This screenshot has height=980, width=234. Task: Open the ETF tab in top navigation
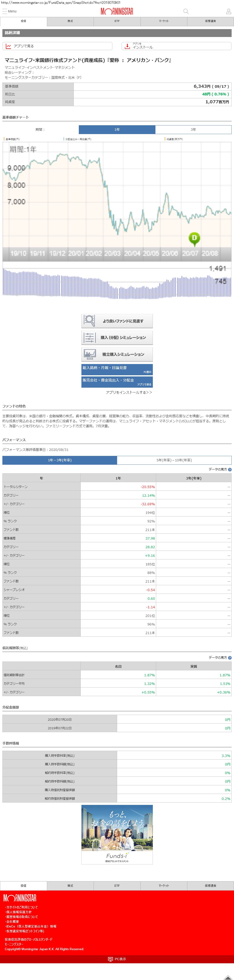click(117, 21)
